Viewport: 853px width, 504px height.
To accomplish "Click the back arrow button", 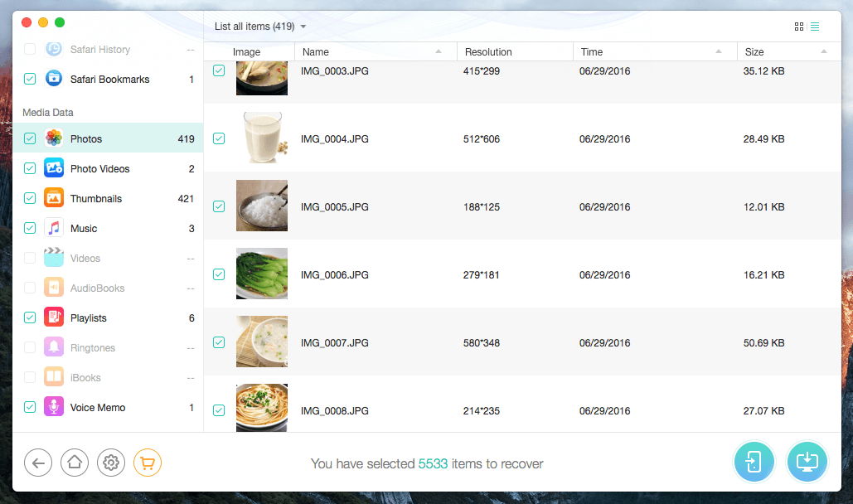I will click(38, 463).
